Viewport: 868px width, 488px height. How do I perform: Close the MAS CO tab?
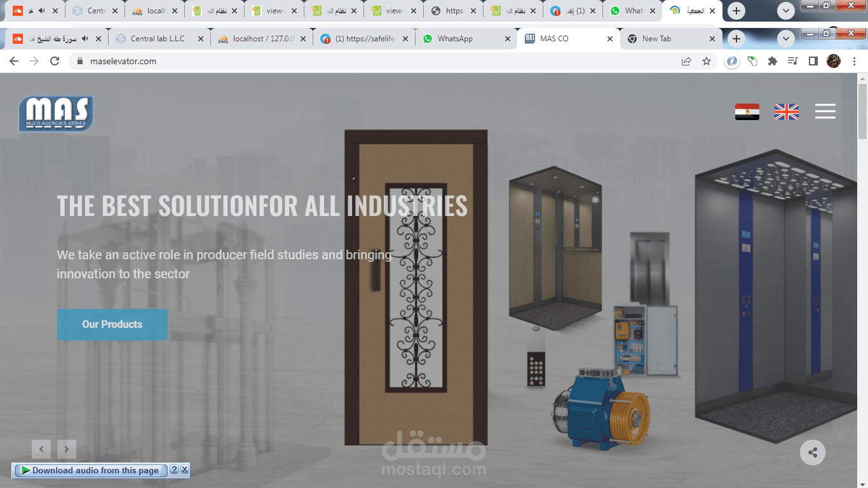click(610, 39)
